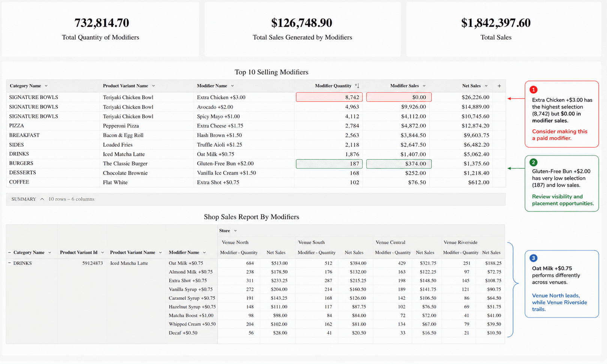Click the highlighted $0.00 modifier sales cell
Screen dimensions: 607x364
(399, 97)
